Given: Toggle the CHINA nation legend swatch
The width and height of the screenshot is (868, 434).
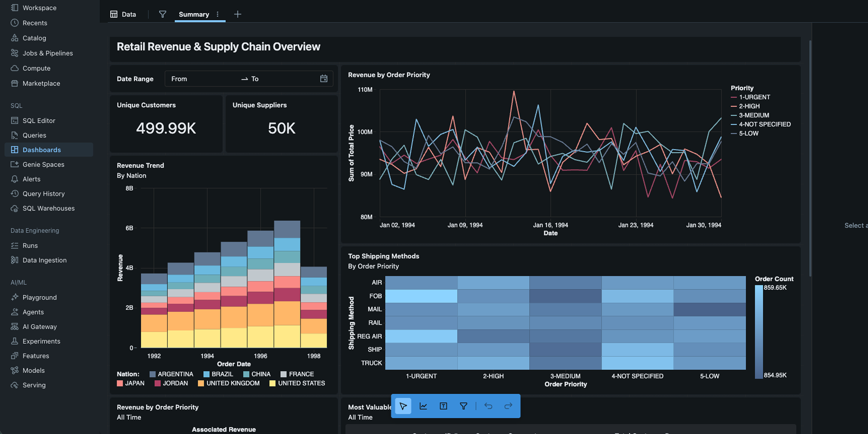Looking at the screenshot, I should pyautogui.click(x=246, y=374).
